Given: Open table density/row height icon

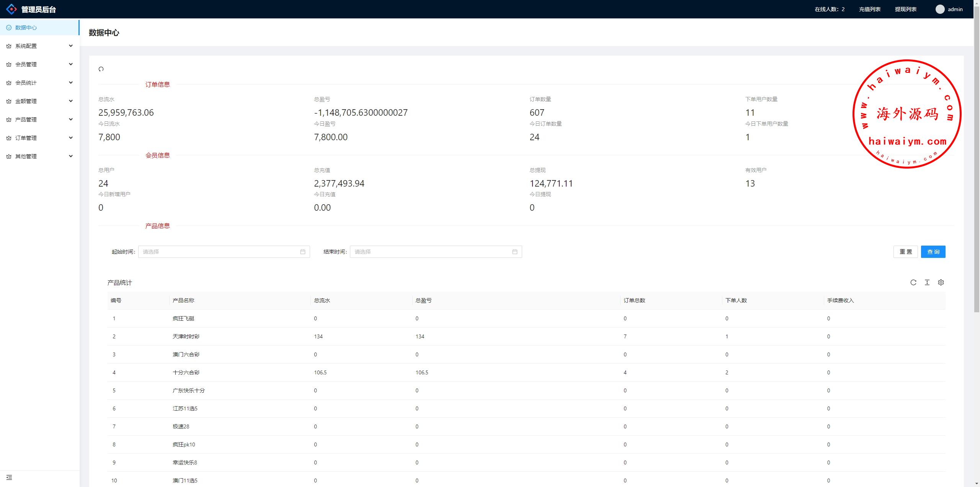Looking at the screenshot, I should click(927, 282).
